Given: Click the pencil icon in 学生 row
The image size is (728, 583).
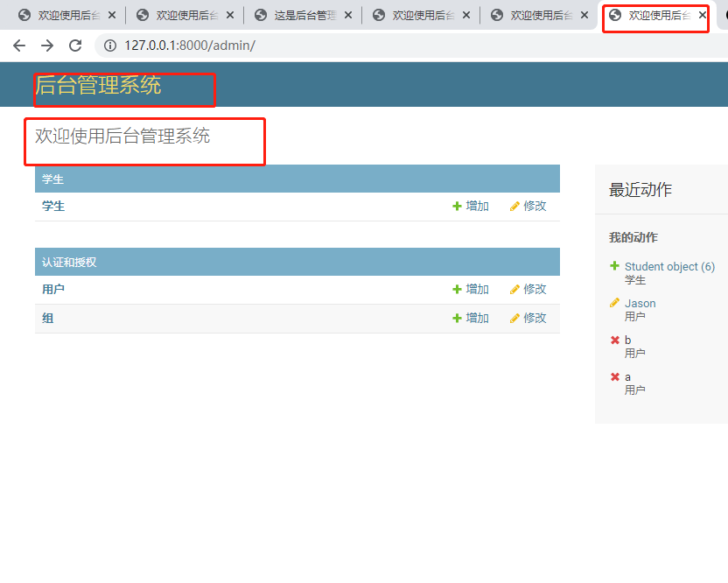Looking at the screenshot, I should tap(514, 207).
